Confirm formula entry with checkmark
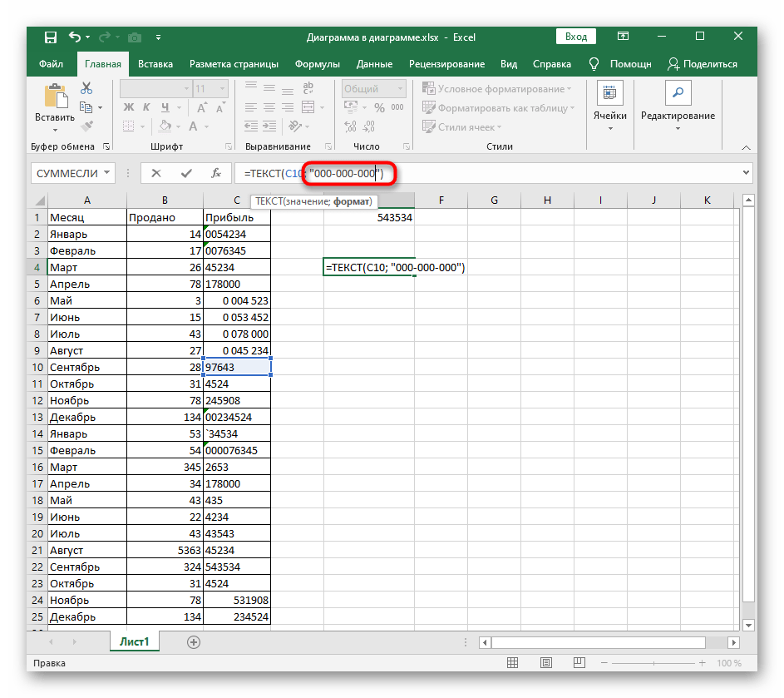This screenshot has width=784, height=698. (186, 173)
